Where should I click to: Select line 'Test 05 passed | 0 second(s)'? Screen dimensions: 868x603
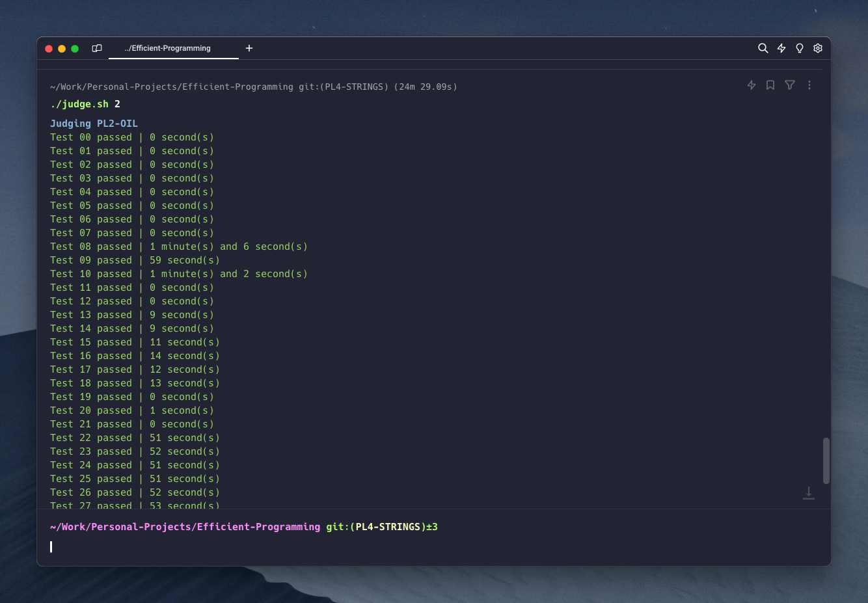click(132, 206)
